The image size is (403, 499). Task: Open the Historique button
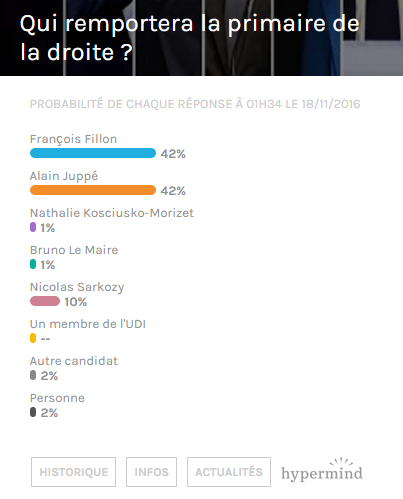[x=73, y=472]
